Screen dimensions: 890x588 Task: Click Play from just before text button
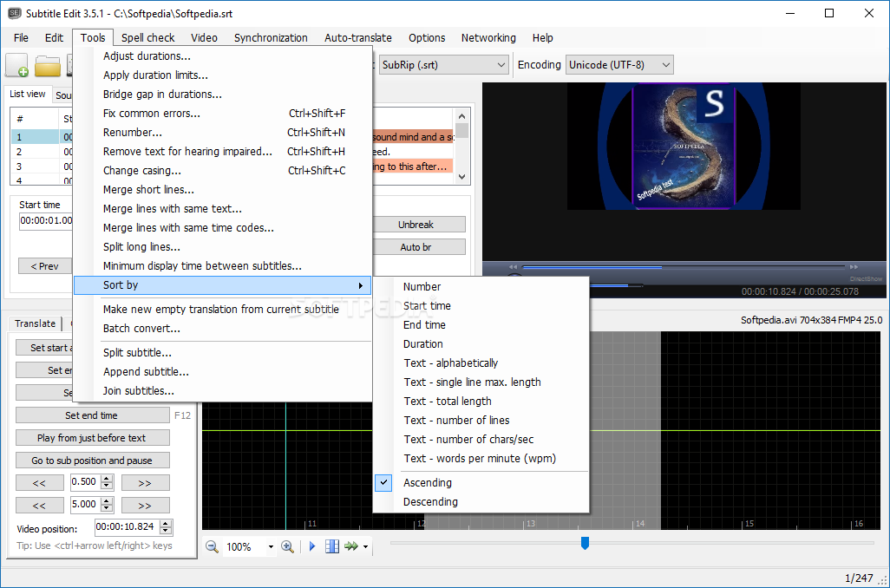click(x=92, y=438)
